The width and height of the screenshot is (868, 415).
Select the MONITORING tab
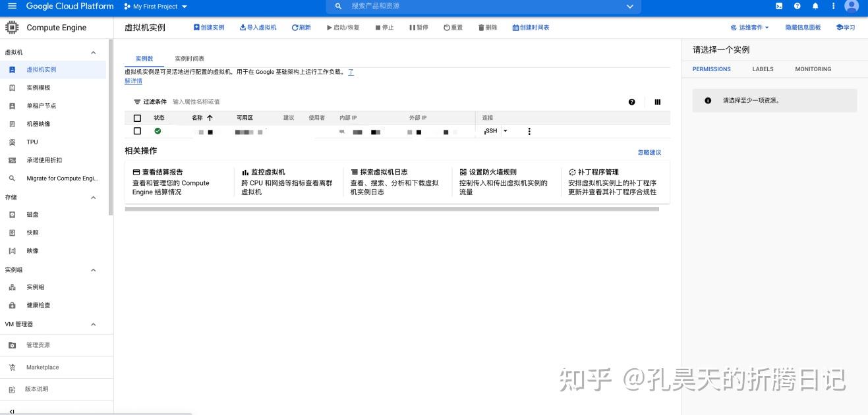813,69
